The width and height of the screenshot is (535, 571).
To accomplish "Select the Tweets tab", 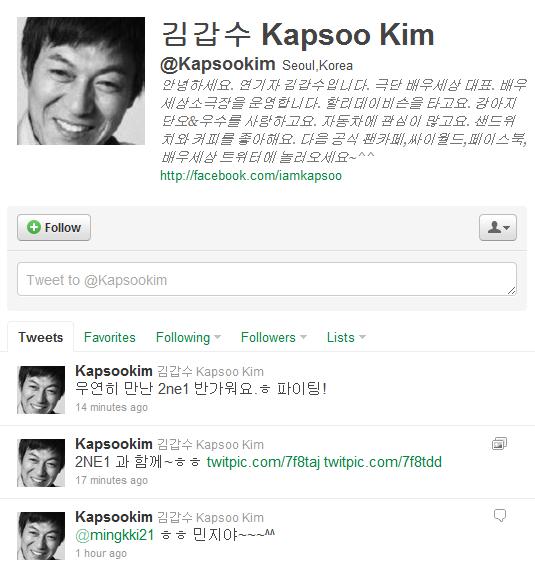I will pyautogui.click(x=40, y=337).
